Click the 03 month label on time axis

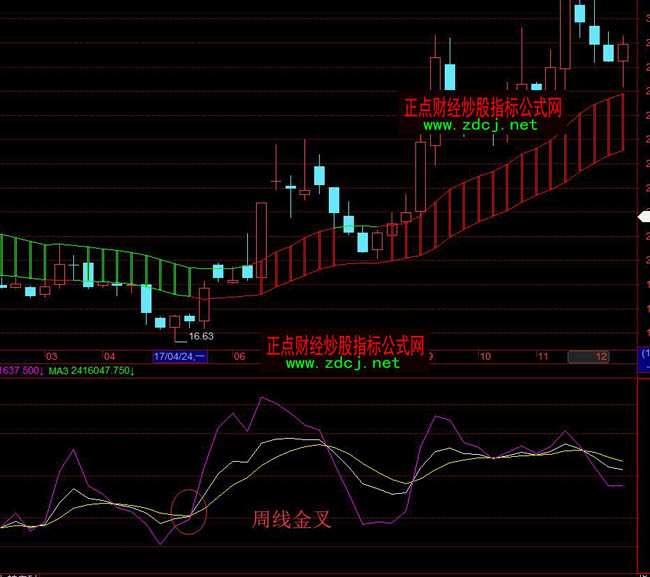pyautogui.click(x=52, y=356)
